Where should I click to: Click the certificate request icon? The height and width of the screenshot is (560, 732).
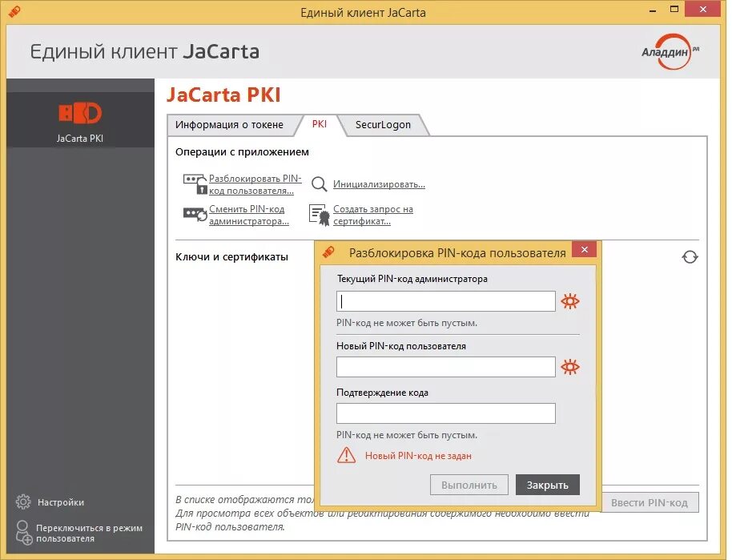click(320, 215)
